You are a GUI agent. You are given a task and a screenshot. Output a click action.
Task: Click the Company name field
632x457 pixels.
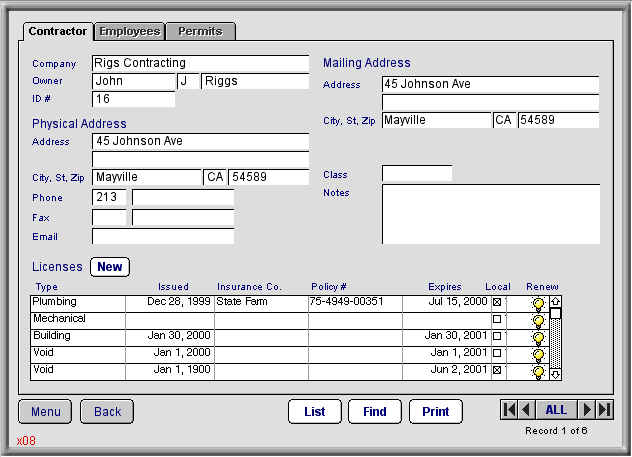click(x=200, y=63)
